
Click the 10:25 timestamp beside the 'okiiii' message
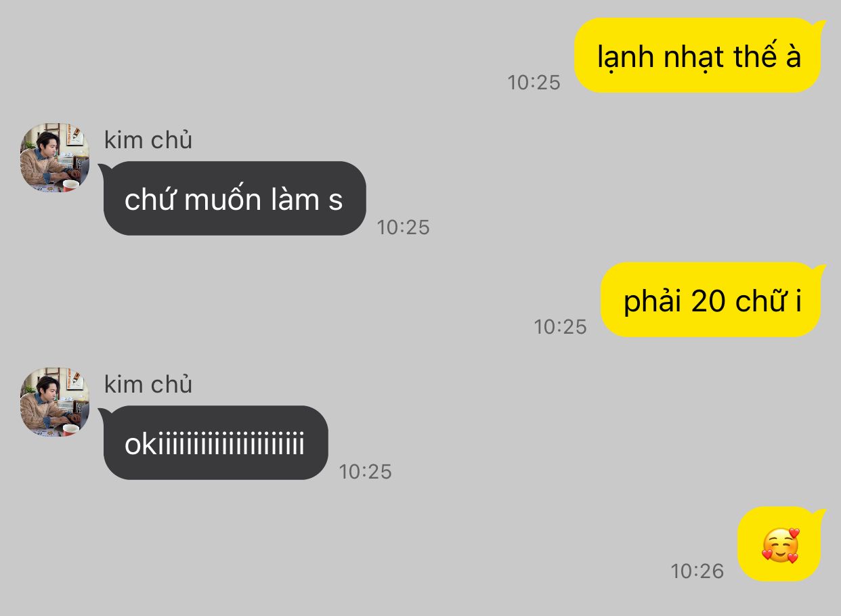coord(366,472)
